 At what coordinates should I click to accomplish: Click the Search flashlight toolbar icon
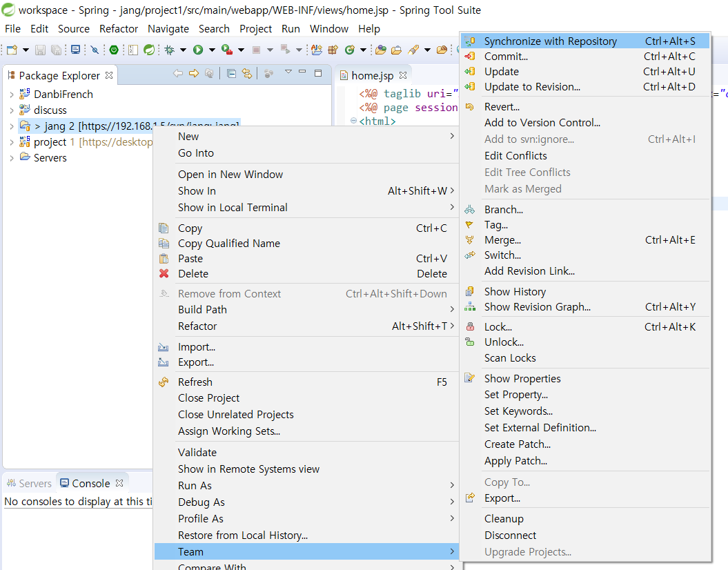click(x=413, y=50)
